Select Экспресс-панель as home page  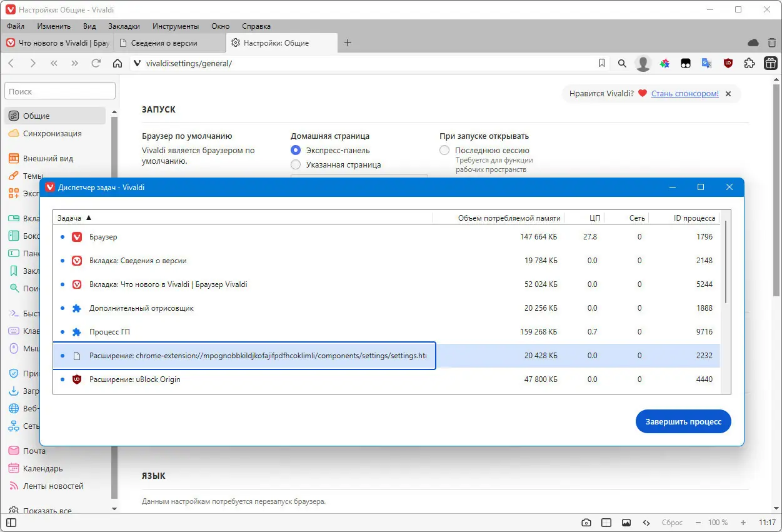click(x=296, y=150)
